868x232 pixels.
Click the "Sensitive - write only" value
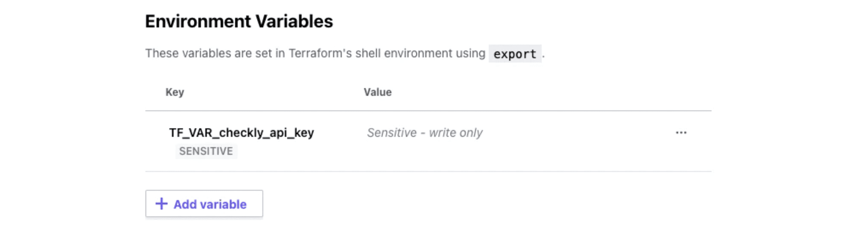(x=424, y=133)
